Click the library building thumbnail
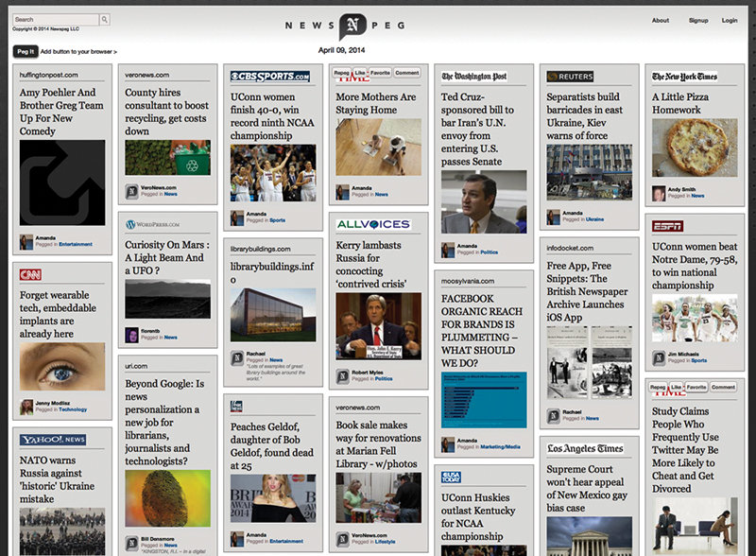The height and width of the screenshot is (556, 756). click(273, 315)
